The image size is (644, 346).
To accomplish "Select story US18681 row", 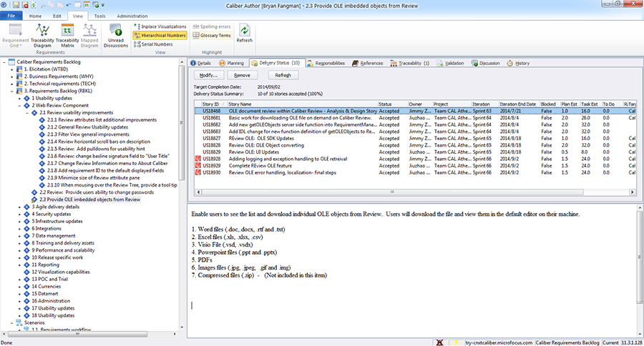I will click(x=415, y=118).
